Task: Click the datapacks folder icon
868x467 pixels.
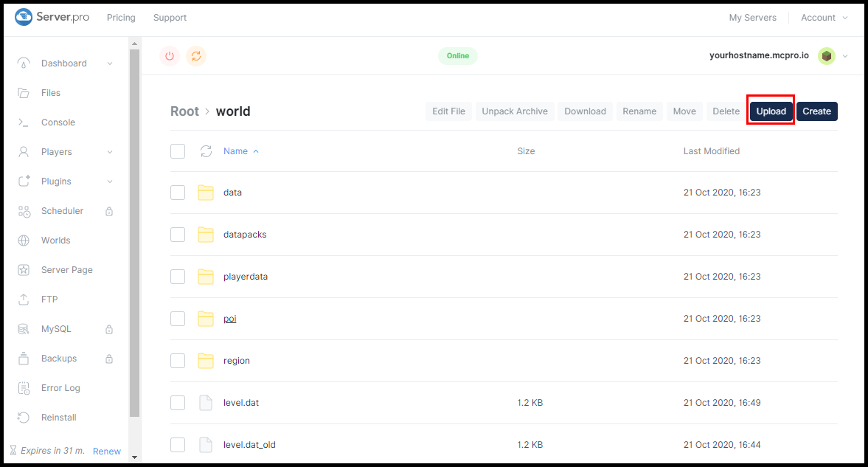Action: click(206, 235)
